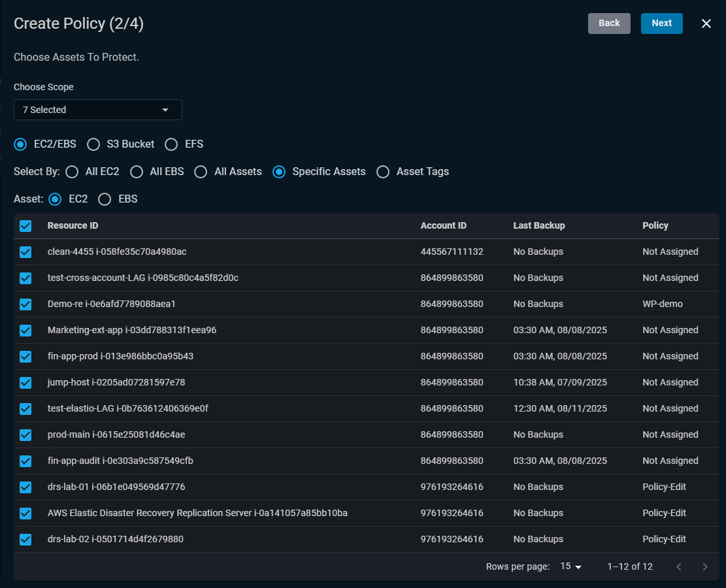This screenshot has width=726, height=588.
Task: Deselect the clean-4455 instance checkbox
Action: 25,252
